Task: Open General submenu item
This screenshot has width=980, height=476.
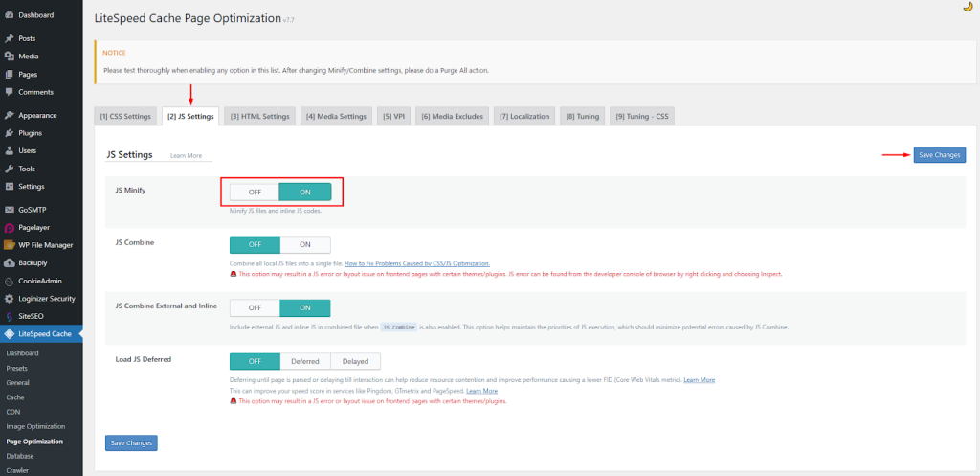Action: click(x=17, y=383)
